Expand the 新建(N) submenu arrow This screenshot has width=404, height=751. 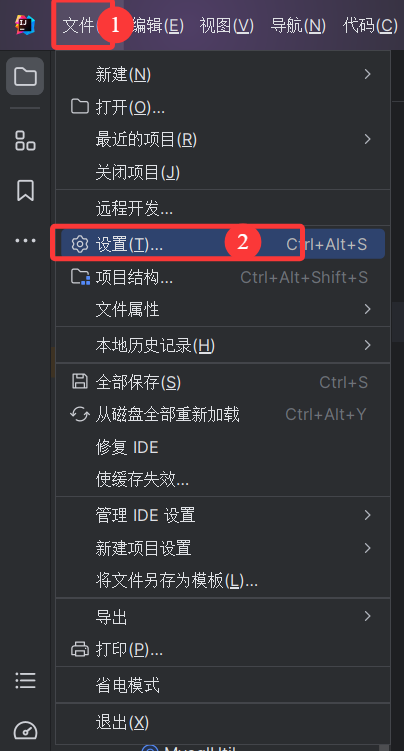pyautogui.click(x=368, y=74)
